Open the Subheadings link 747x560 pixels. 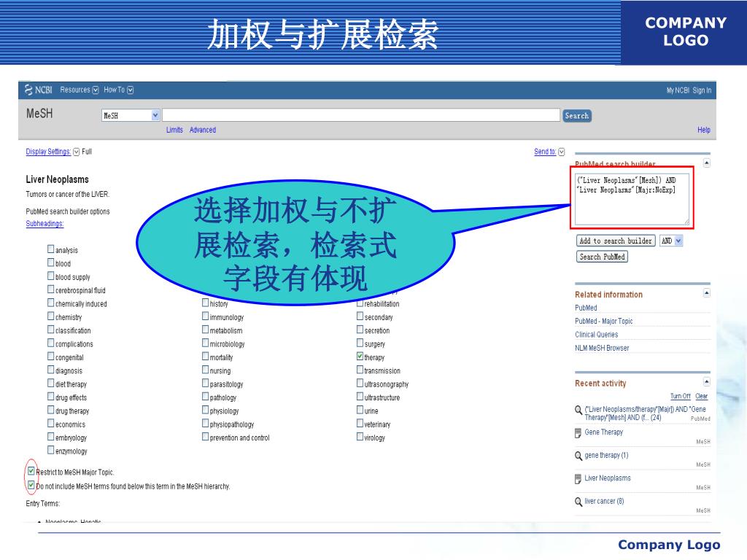pos(44,223)
